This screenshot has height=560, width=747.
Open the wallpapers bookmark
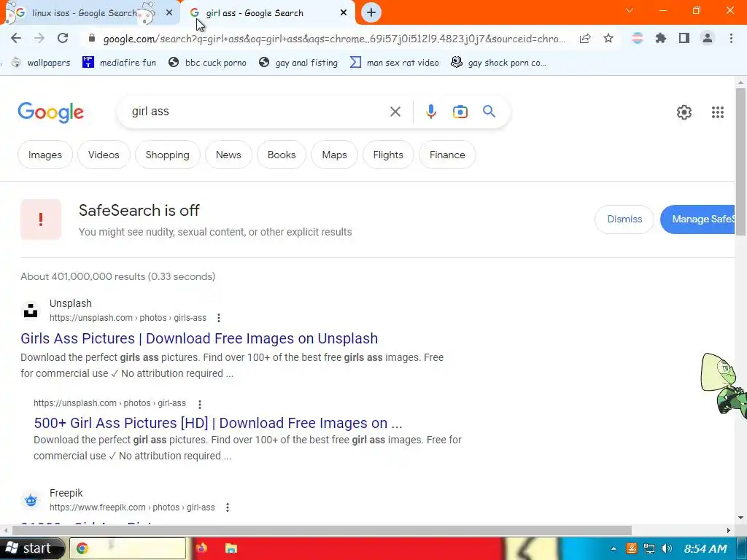pos(41,63)
